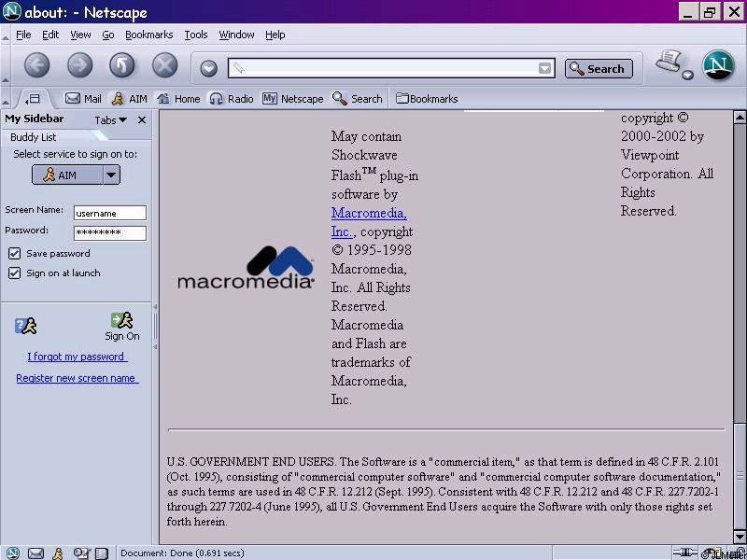Viewport: 747px width, 560px height.
Task: Open the Window menu
Action: pyautogui.click(x=237, y=35)
